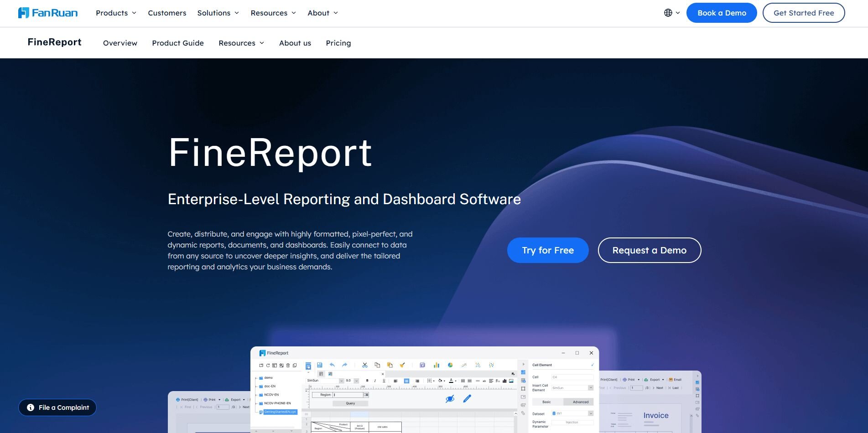Open the Product Guide menu item

click(178, 43)
